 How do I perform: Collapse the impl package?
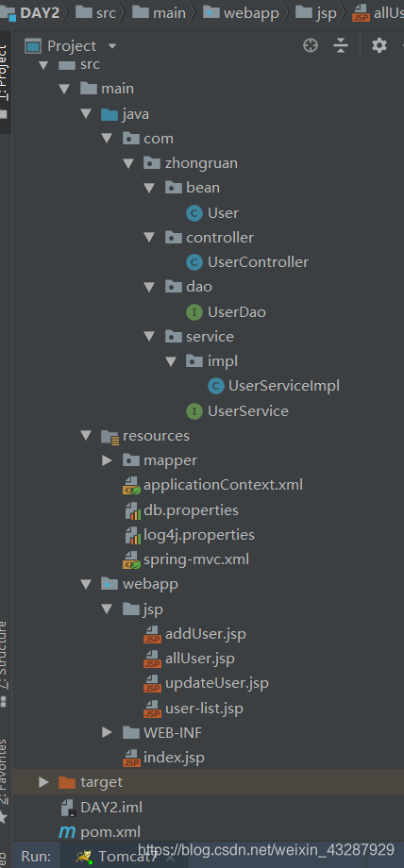point(171,361)
